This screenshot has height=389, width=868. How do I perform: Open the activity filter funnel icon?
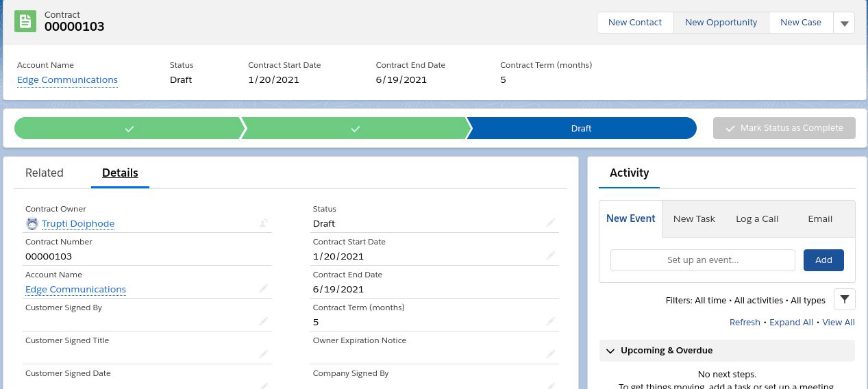(x=844, y=299)
